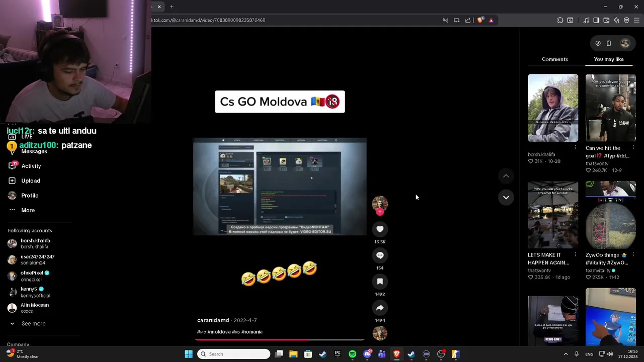Close the current browser tab
Image resolution: width=644 pixels, height=362 pixels.
159,7
